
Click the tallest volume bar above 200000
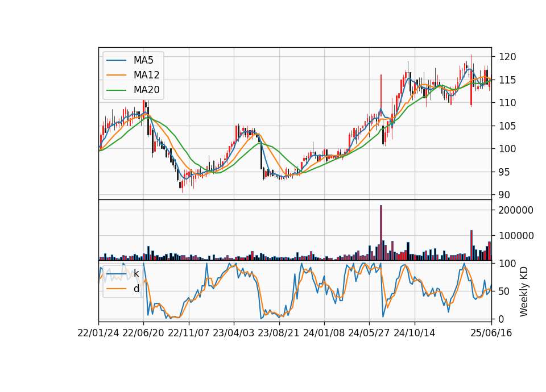point(381,233)
